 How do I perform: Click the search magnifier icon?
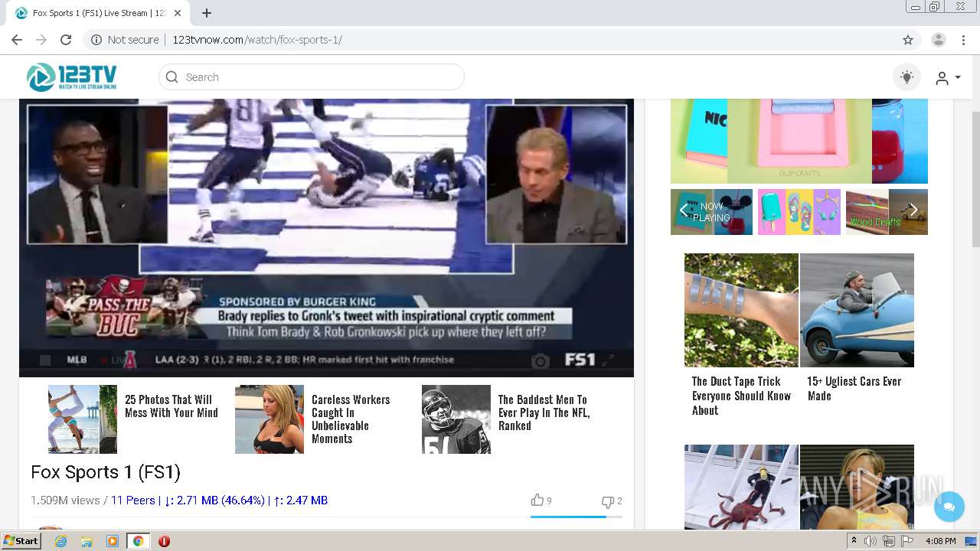[172, 77]
